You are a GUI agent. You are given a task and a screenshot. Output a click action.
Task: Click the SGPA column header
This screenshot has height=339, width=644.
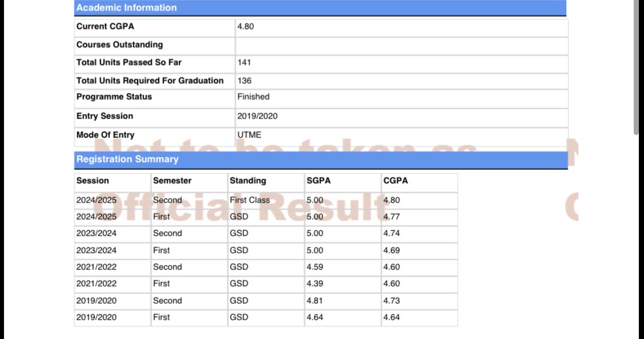319,181
